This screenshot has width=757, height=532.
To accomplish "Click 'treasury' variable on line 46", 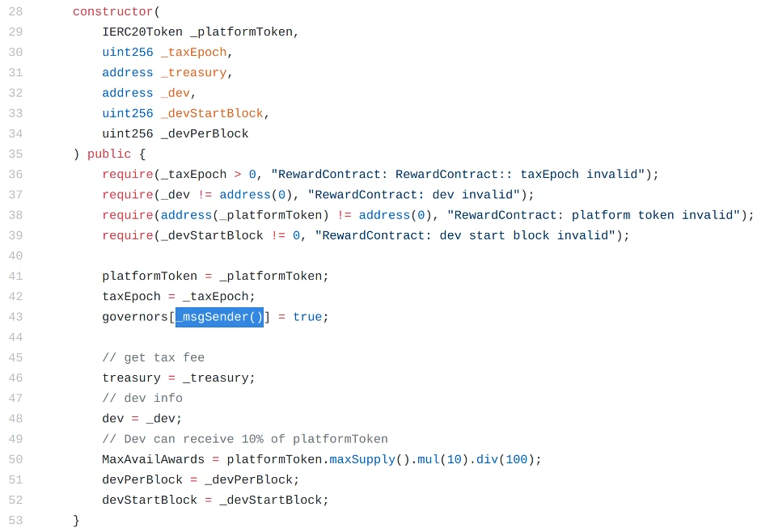I will pos(131,378).
